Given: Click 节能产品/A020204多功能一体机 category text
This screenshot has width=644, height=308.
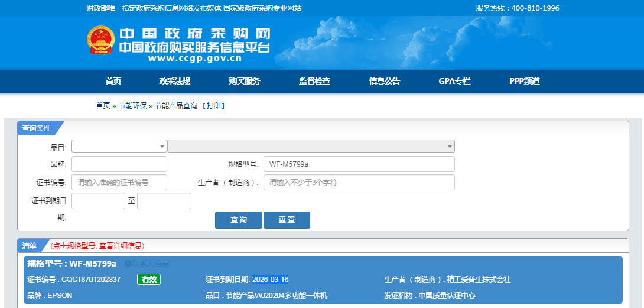Looking at the screenshot, I should [276, 295].
